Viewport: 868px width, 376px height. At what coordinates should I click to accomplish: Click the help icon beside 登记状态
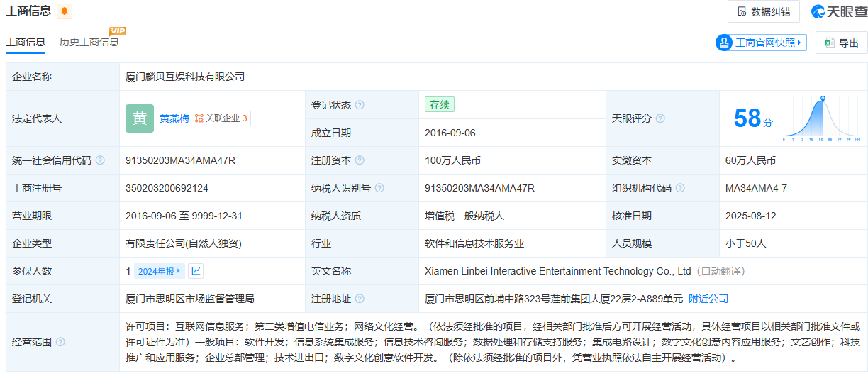360,105
